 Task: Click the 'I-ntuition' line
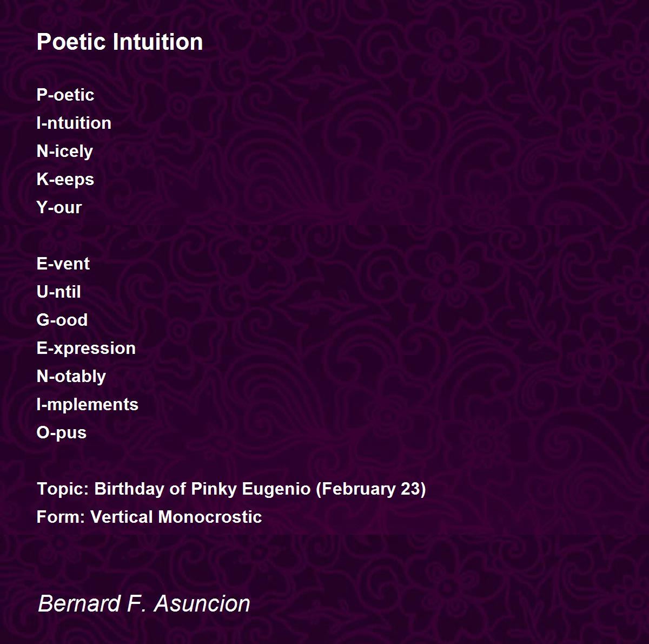click(x=74, y=123)
